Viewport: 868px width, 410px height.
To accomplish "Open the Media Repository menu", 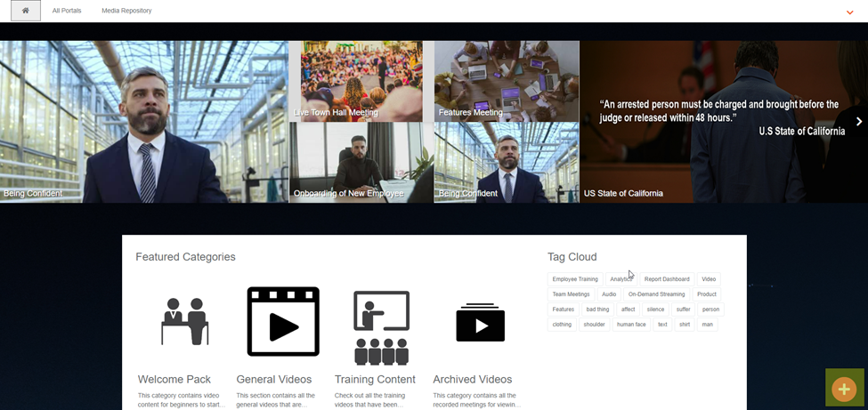I will pyautogui.click(x=126, y=11).
